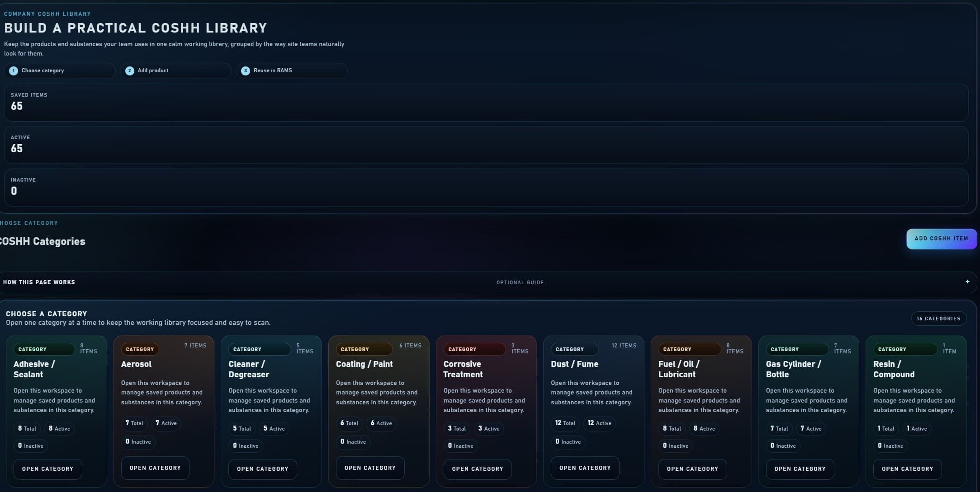Viewport: 980px width, 492px height.
Task: Click the Active 65 stat card
Action: click(486, 145)
